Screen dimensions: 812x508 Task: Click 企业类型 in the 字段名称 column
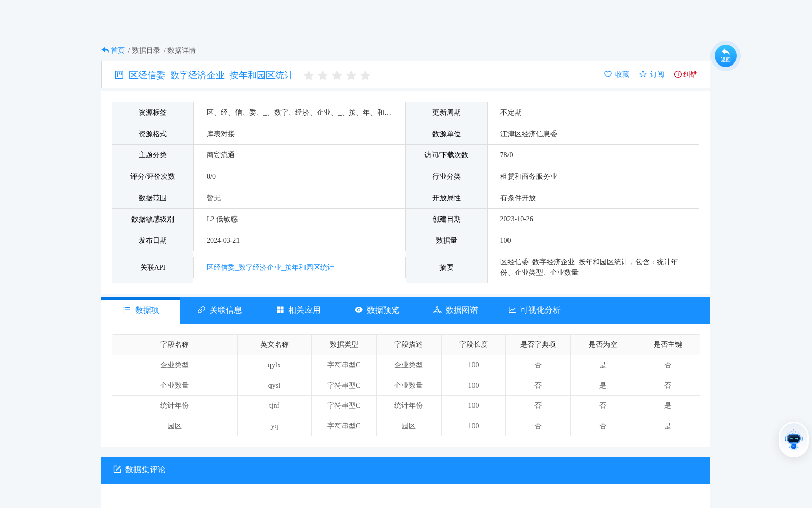point(175,365)
